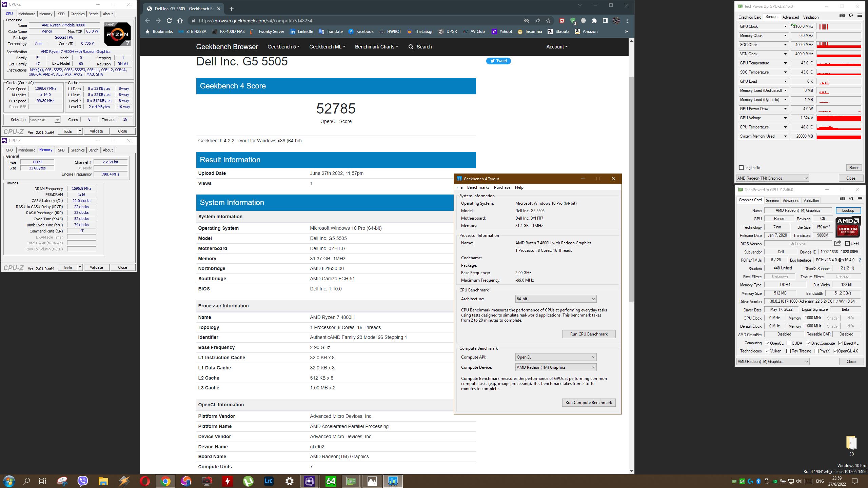
Task: Open taskbar search magnifier
Action: click(x=26, y=481)
